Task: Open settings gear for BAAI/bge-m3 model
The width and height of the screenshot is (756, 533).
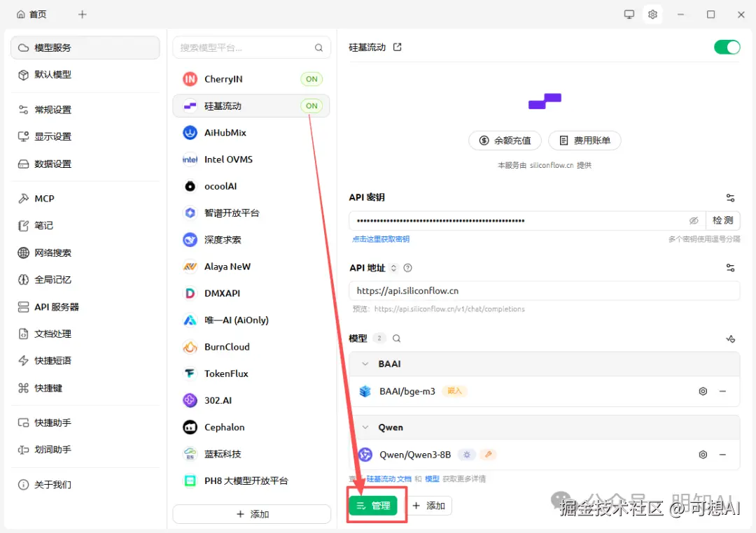Action: 703,391
